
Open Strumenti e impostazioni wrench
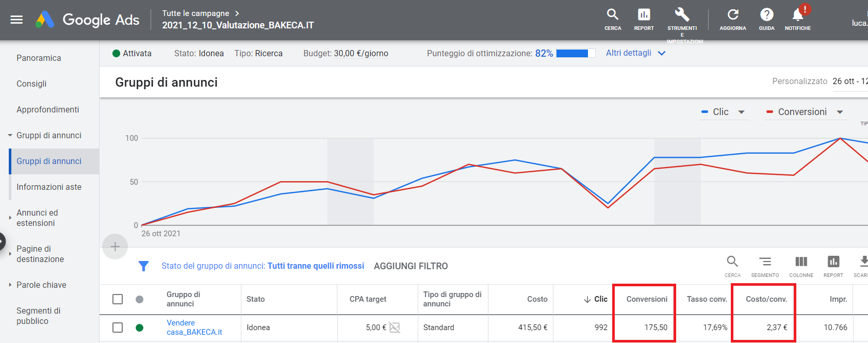682,15
